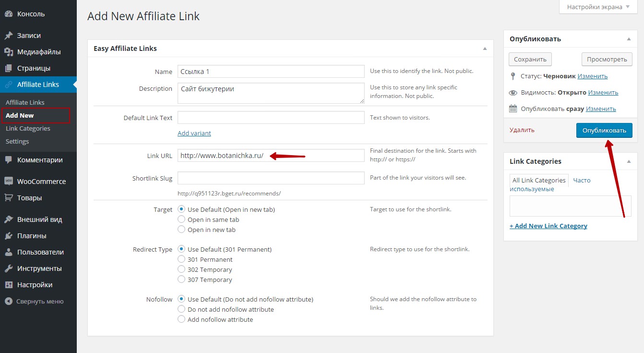Click into the Link URL field

point(271,155)
